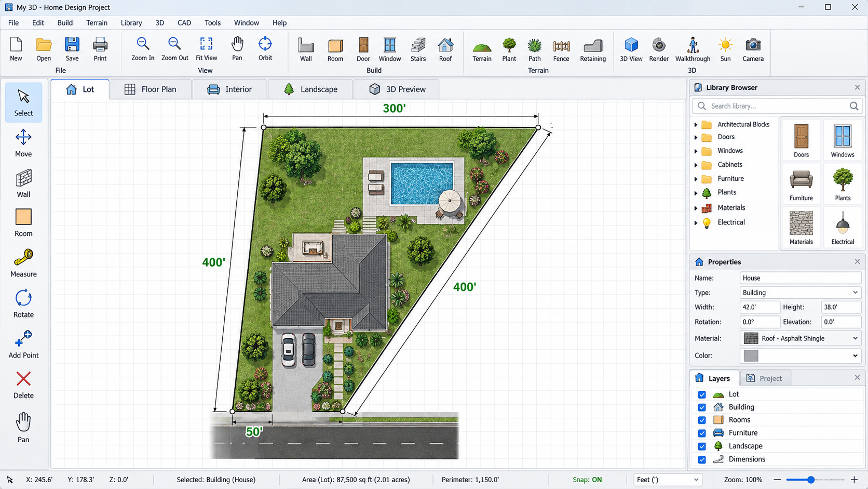
Task: Open the Landscape tab
Action: click(x=310, y=89)
